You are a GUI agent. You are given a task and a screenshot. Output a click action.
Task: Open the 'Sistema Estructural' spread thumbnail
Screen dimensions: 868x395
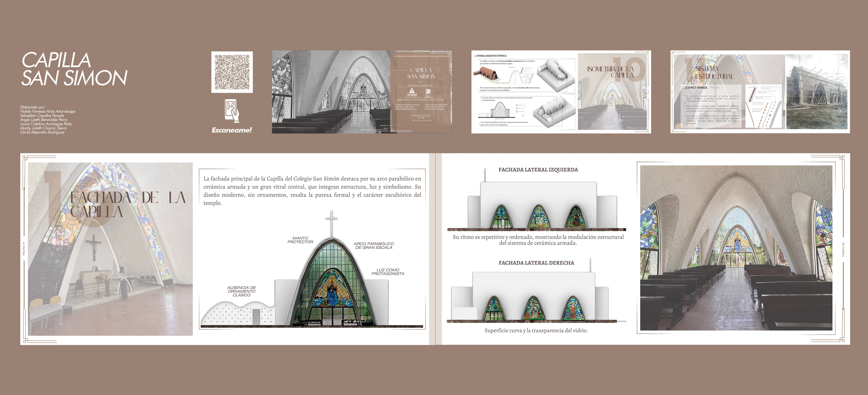760,92
